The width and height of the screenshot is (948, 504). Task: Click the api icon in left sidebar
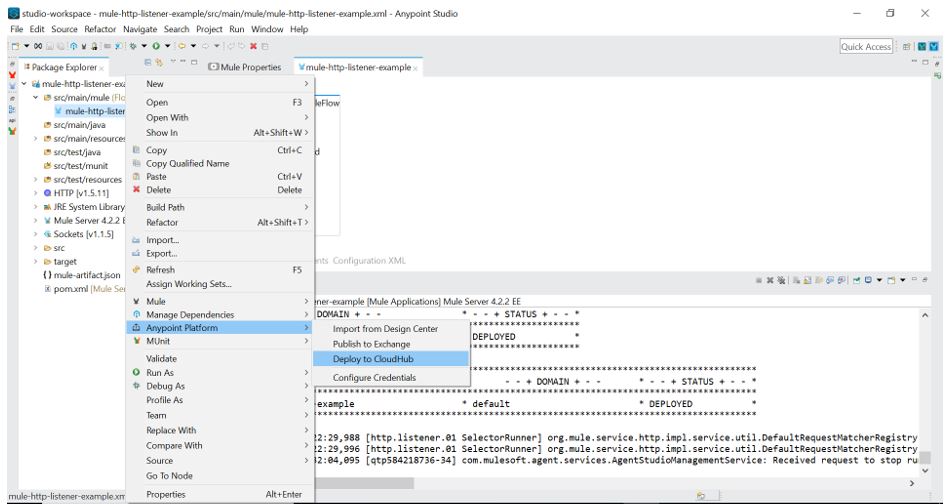[x=12, y=120]
